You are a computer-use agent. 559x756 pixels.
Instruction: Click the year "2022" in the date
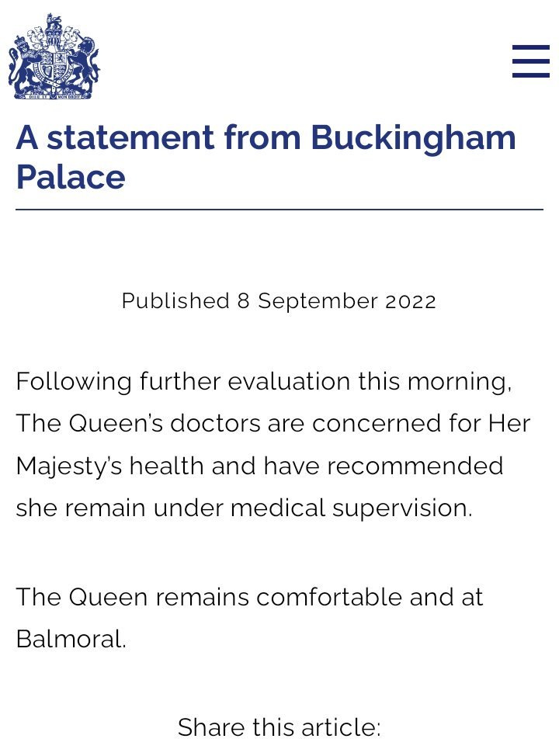coord(411,301)
